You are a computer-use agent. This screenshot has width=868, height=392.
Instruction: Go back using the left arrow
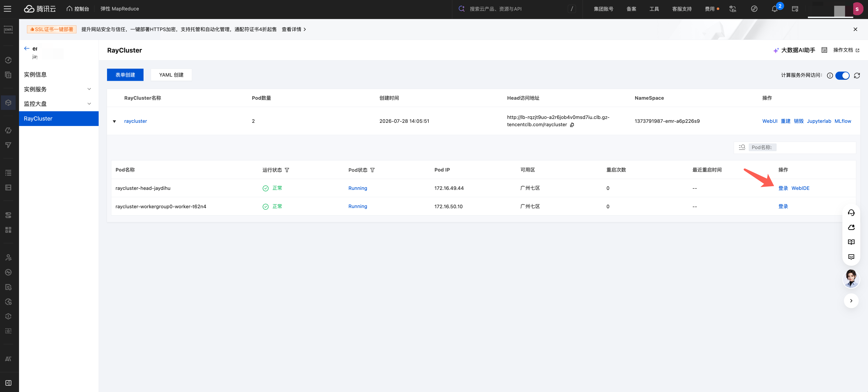(27, 48)
